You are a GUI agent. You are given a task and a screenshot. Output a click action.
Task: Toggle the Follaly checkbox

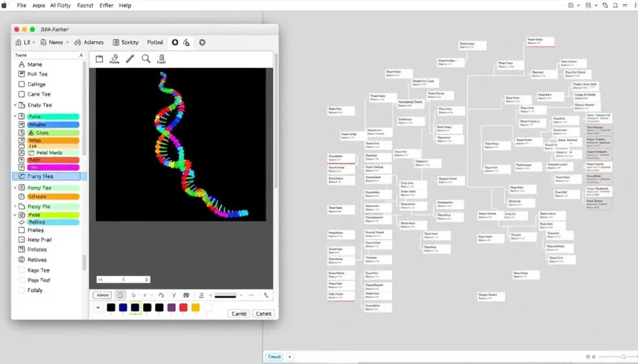pyautogui.click(x=22, y=290)
